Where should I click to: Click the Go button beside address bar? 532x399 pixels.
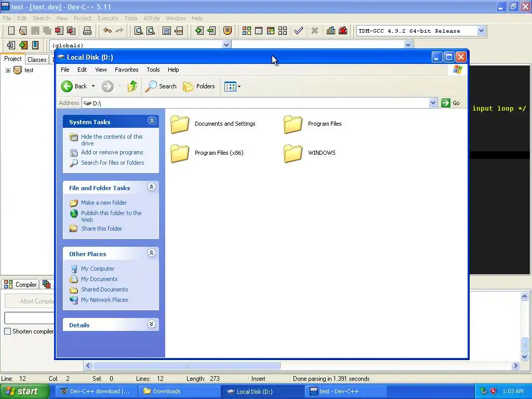click(x=450, y=103)
